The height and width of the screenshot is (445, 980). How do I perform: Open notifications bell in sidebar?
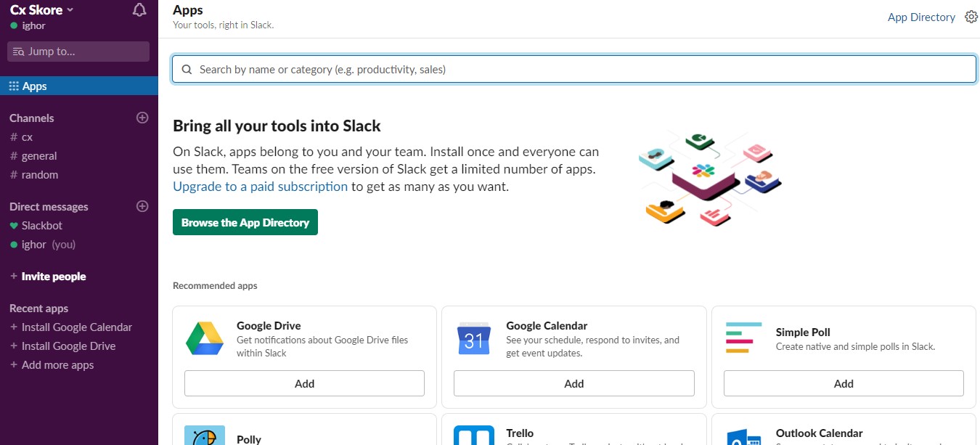[140, 10]
